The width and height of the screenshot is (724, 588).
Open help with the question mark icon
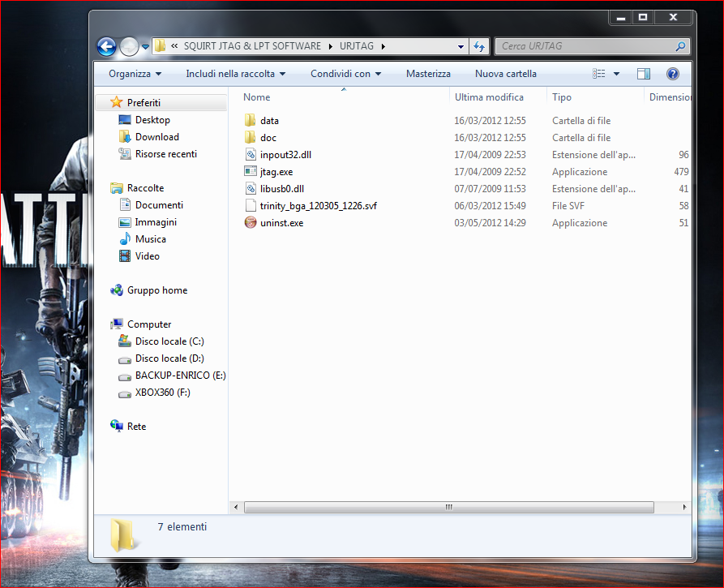[673, 74]
